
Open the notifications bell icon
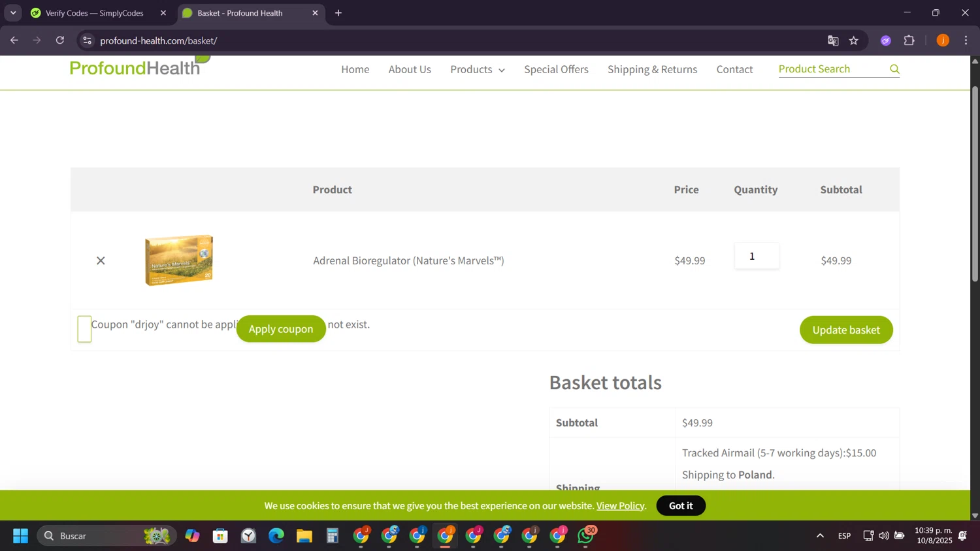[x=962, y=536]
